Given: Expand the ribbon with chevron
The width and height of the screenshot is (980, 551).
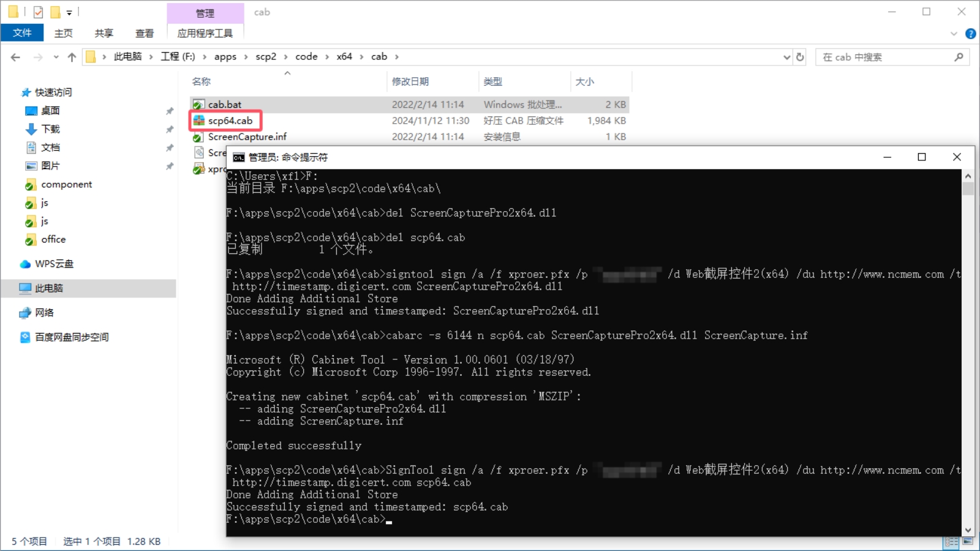Looking at the screenshot, I should pos(954,34).
